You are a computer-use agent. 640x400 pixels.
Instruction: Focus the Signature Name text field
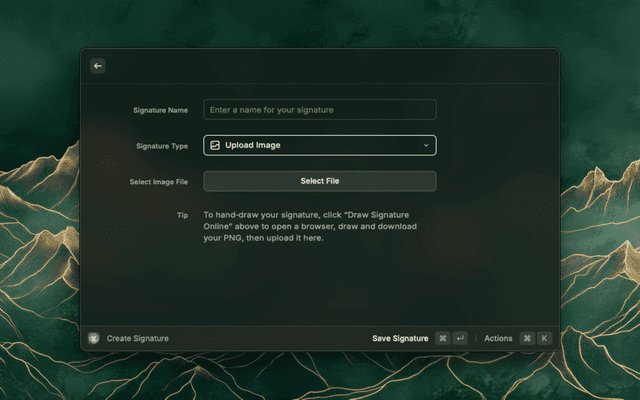coord(319,110)
